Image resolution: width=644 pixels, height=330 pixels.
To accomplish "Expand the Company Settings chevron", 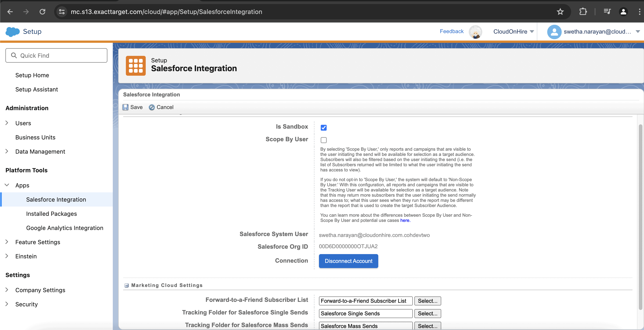I will pos(7,290).
